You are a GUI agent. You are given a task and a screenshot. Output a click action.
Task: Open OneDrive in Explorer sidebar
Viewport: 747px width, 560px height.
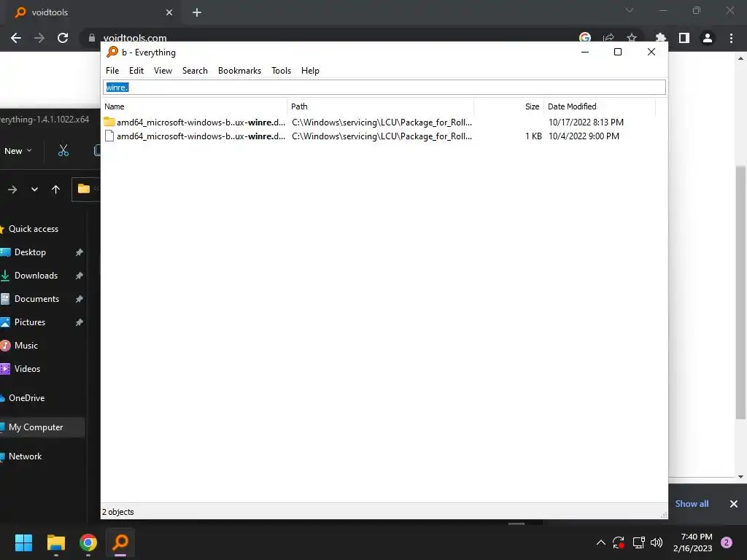tap(27, 398)
